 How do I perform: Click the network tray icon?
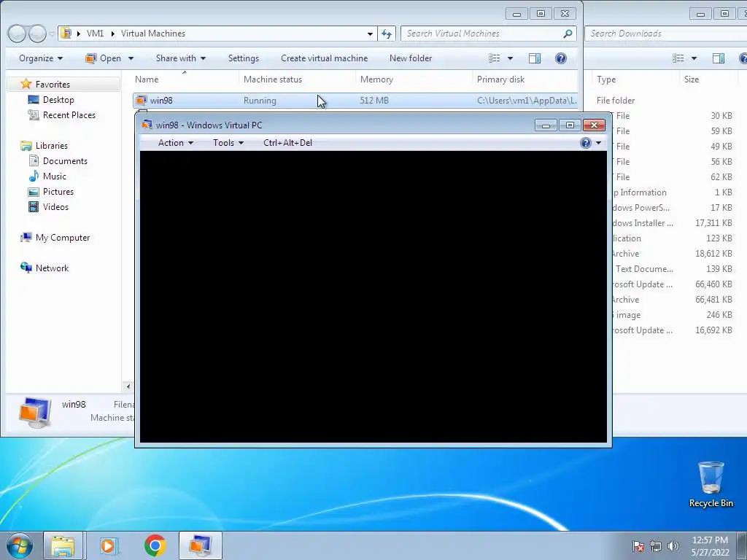[656, 546]
